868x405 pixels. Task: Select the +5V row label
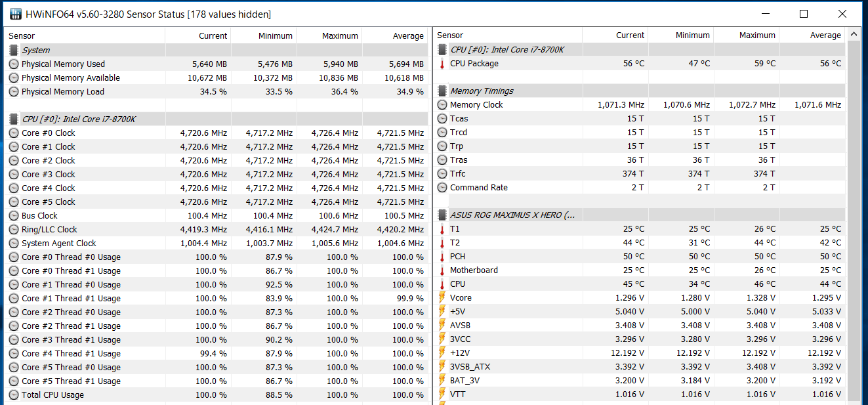pyautogui.click(x=457, y=311)
